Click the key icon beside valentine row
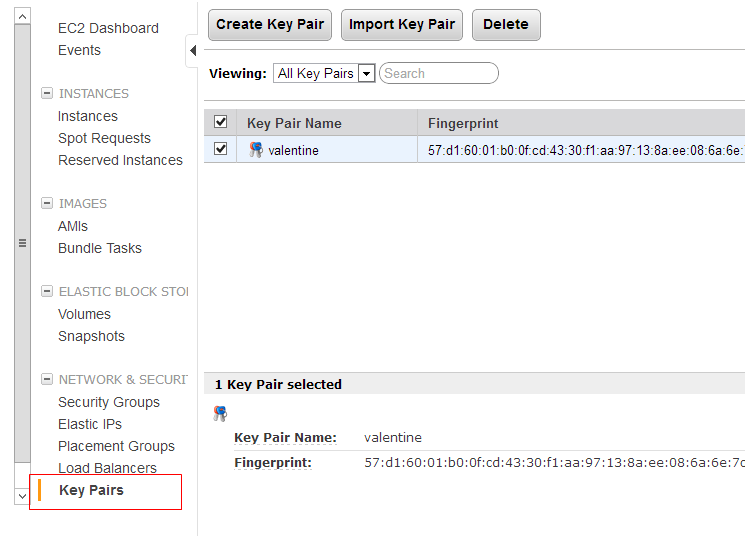Screen dimensions: 745x536 coord(256,150)
